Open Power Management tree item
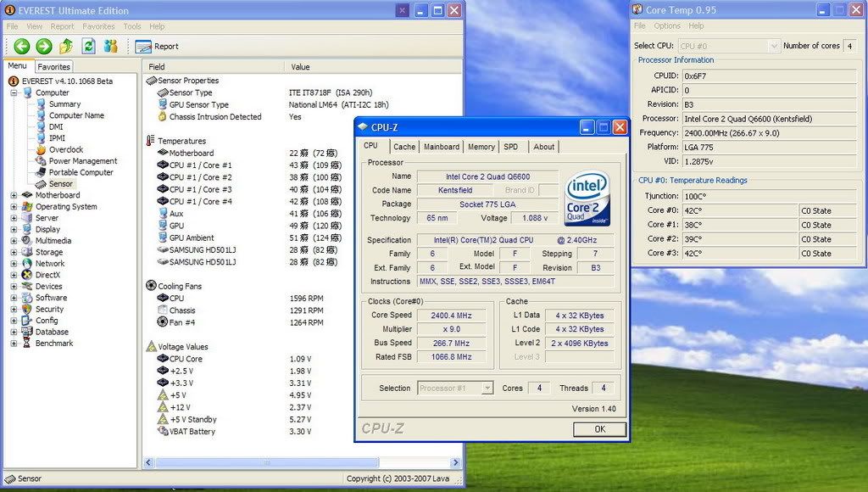 (83, 160)
